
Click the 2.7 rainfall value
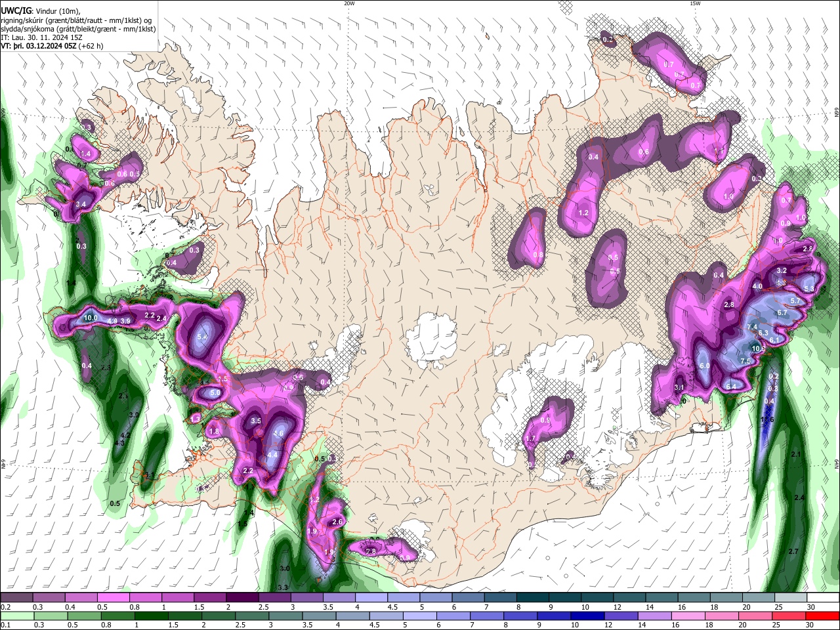coord(793,551)
